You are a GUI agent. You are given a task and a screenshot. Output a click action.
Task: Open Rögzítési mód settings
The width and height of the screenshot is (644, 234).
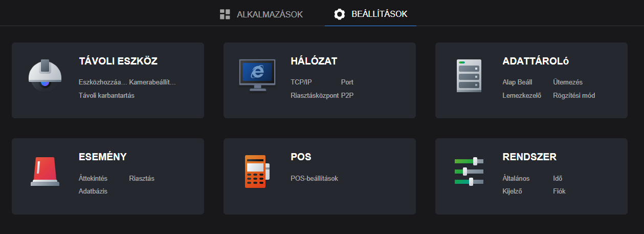pyautogui.click(x=574, y=95)
